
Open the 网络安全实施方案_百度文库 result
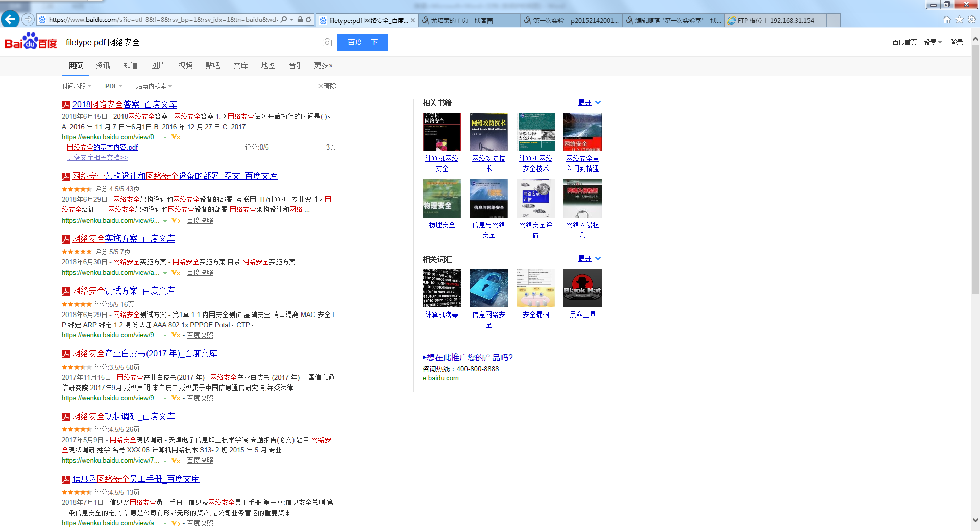pyautogui.click(x=124, y=239)
